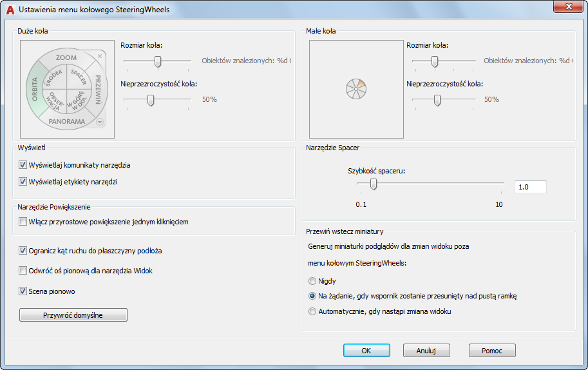This screenshot has width=588, height=370.
Task: Click the big wheel size slider handle
Action: point(158,61)
